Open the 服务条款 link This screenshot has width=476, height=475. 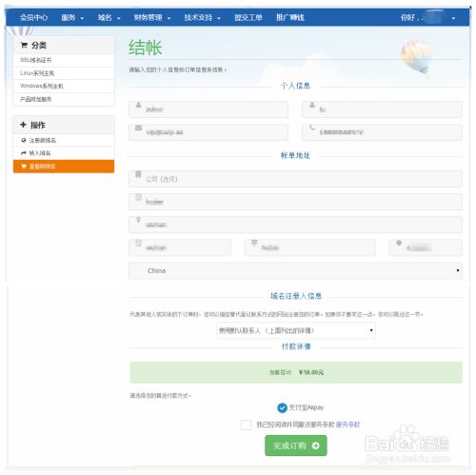point(347,425)
